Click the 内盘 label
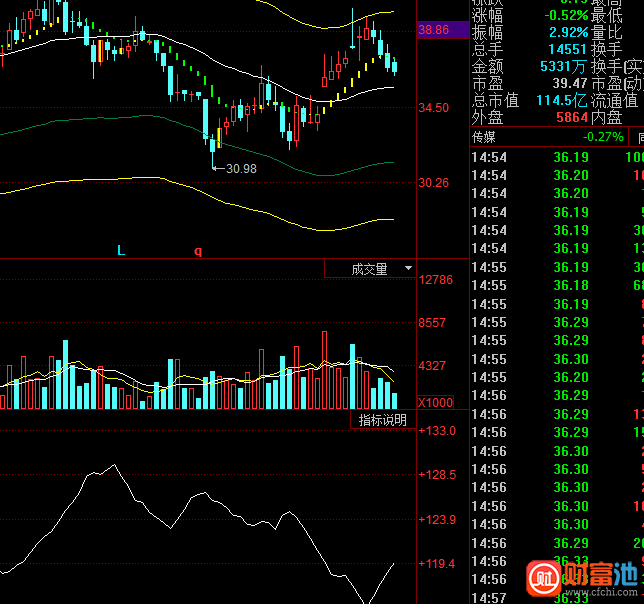Screen dimensions: 644x604 607,117
